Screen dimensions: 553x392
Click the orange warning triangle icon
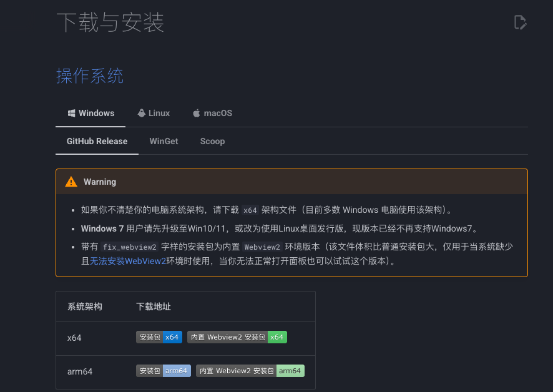coord(72,182)
